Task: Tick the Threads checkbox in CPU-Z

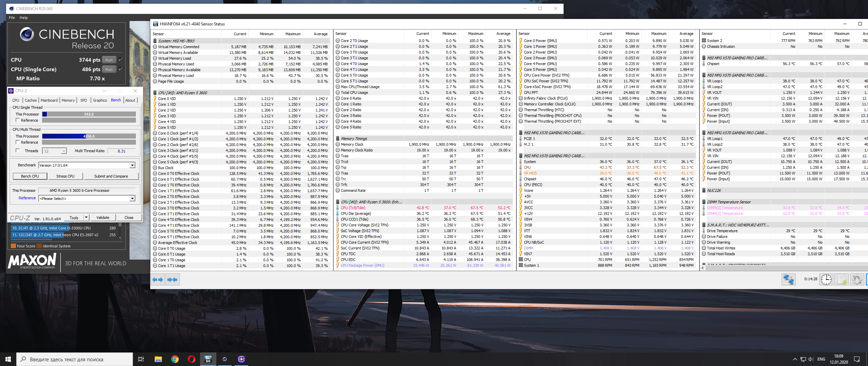Action: (18, 151)
